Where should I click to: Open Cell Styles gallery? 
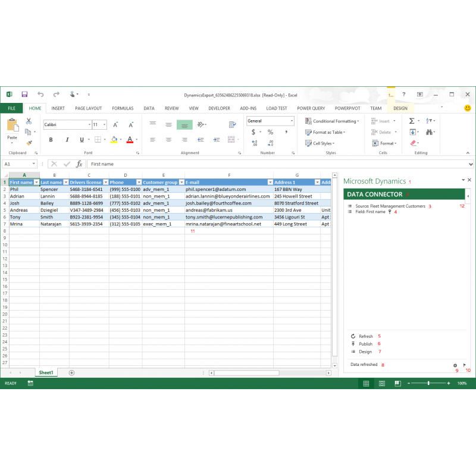320,143
